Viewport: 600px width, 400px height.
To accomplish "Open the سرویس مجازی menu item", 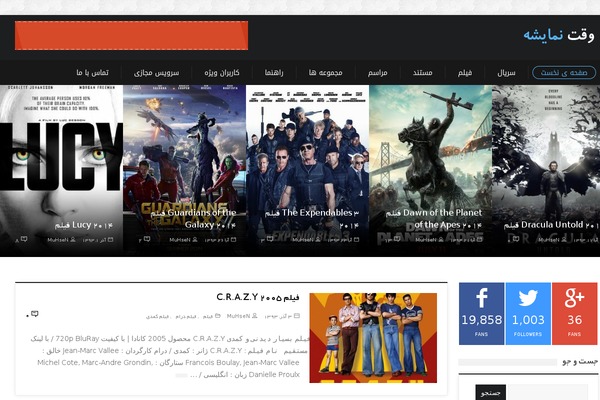I will point(157,72).
